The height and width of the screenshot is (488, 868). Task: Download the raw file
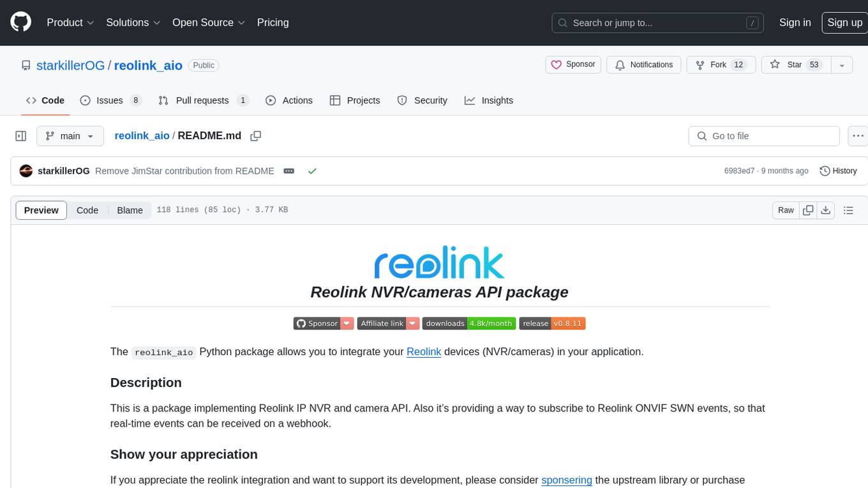(825, 210)
